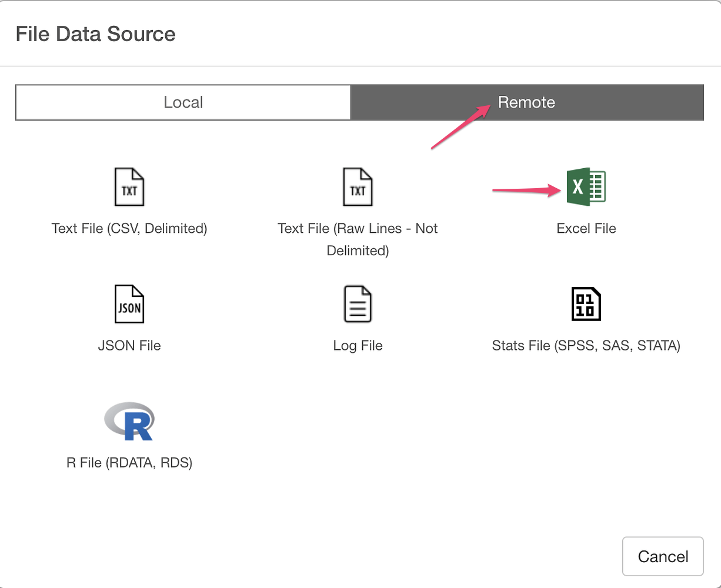The height and width of the screenshot is (588, 721).
Task: Click the "Excel File" label
Action: tap(586, 228)
